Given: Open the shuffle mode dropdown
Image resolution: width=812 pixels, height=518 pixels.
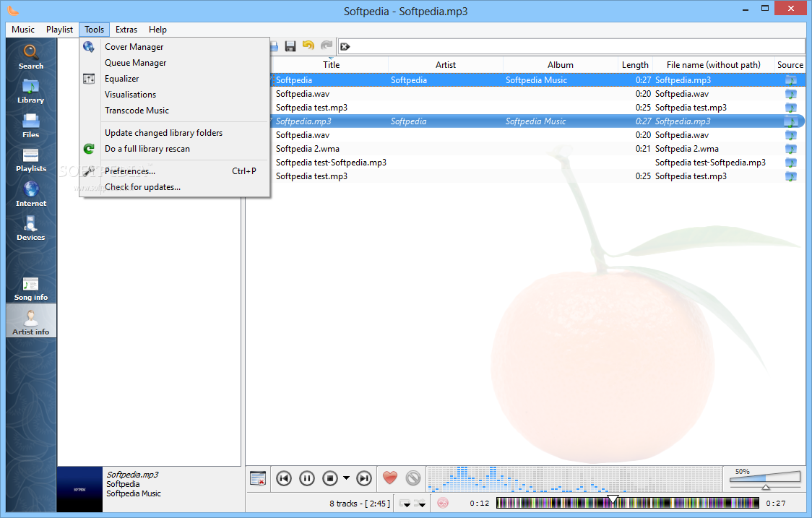Looking at the screenshot, I should [420, 504].
